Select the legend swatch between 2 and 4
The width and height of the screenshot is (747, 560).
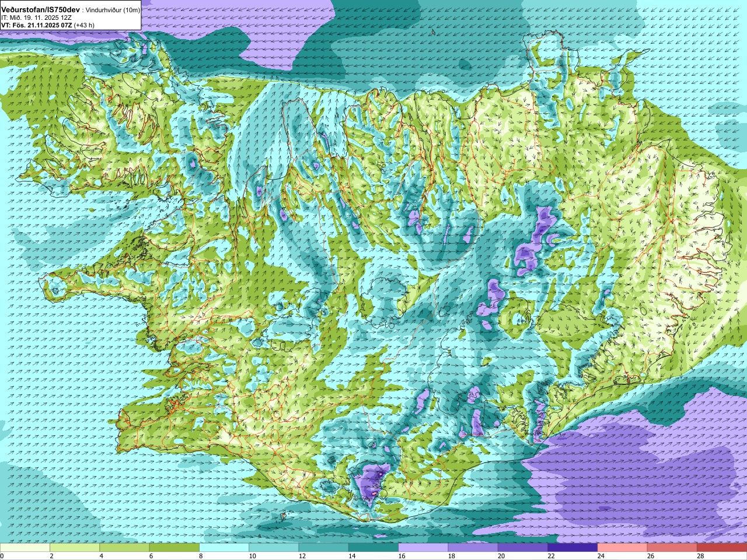click(75, 548)
